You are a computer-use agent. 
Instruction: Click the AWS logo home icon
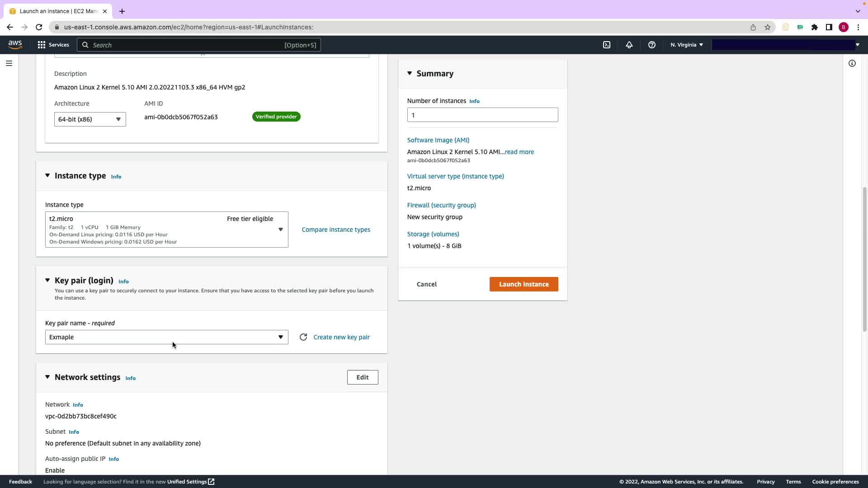[15, 44]
